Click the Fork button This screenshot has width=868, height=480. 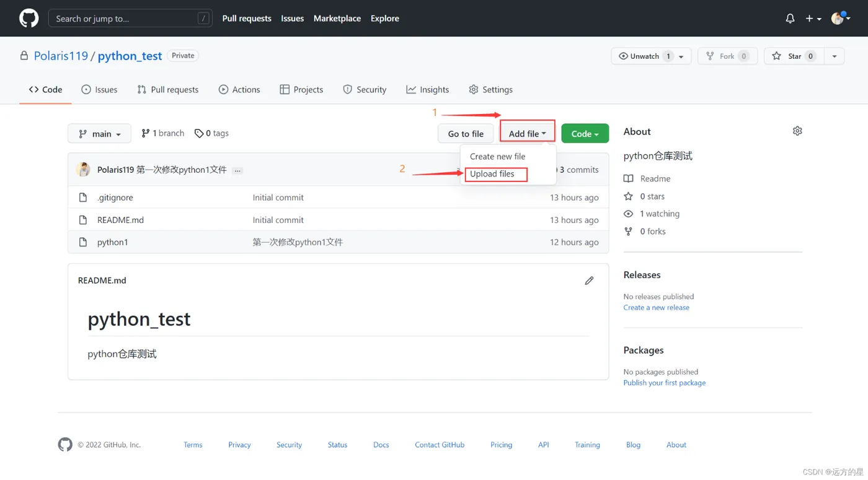coord(727,56)
